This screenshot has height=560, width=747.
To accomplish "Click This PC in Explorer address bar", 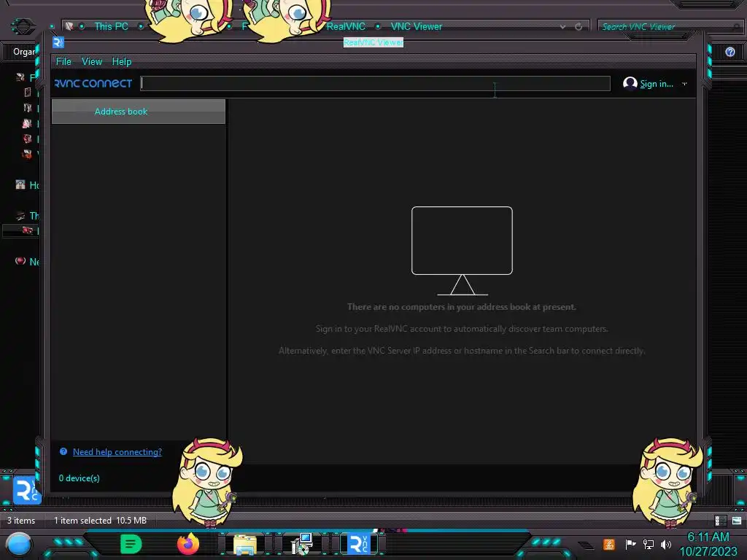I will (111, 27).
